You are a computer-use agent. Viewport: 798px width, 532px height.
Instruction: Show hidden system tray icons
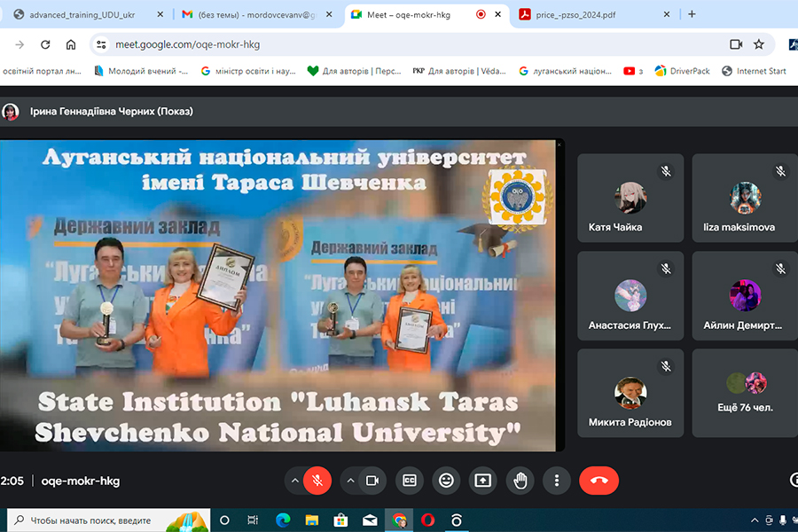[755, 520]
